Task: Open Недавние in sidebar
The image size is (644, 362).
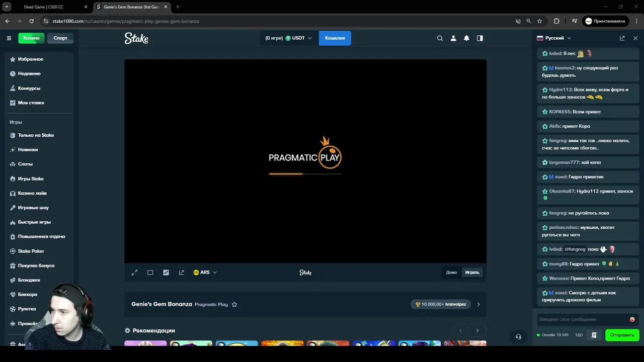Action: (x=39, y=73)
